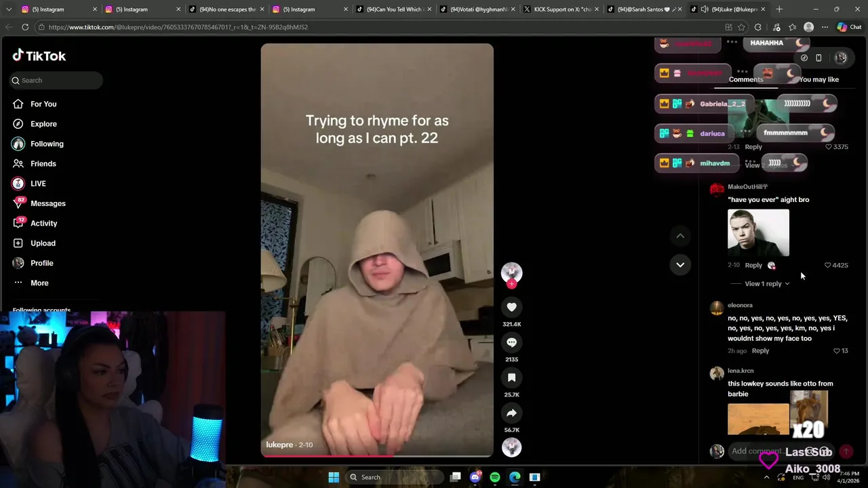Open Discord from the taskbar
The width and height of the screenshot is (868, 488).
click(475, 477)
